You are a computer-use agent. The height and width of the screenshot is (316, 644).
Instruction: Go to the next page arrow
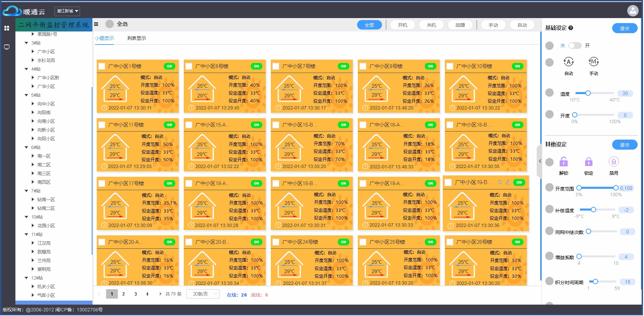coord(160,294)
